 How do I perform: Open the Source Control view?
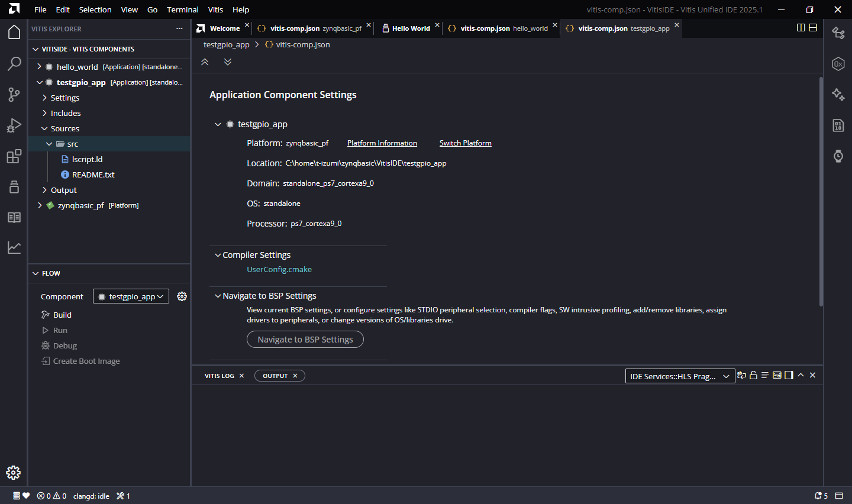[14, 94]
